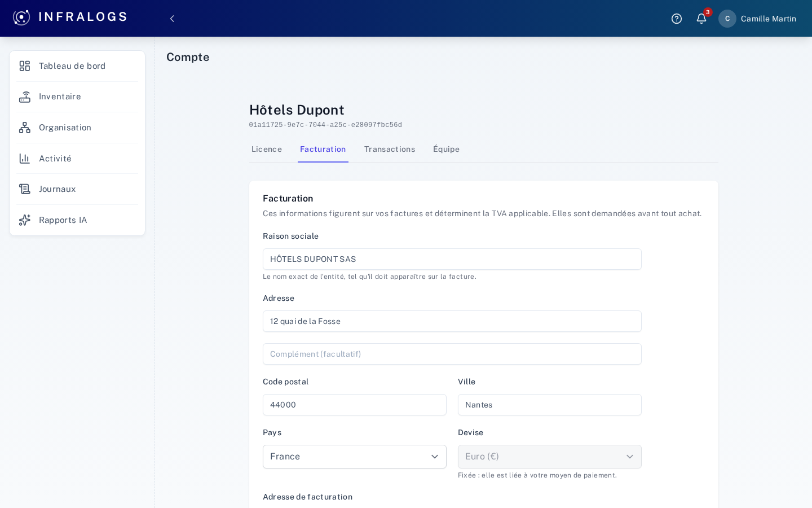
Task: Click the Journaux scroll icon
Action: tap(25, 189)
